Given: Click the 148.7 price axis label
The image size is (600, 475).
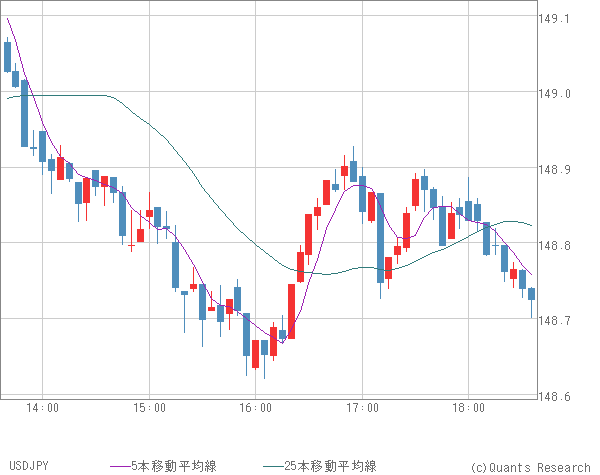Looking at the screenshot, I should point(554,320).
